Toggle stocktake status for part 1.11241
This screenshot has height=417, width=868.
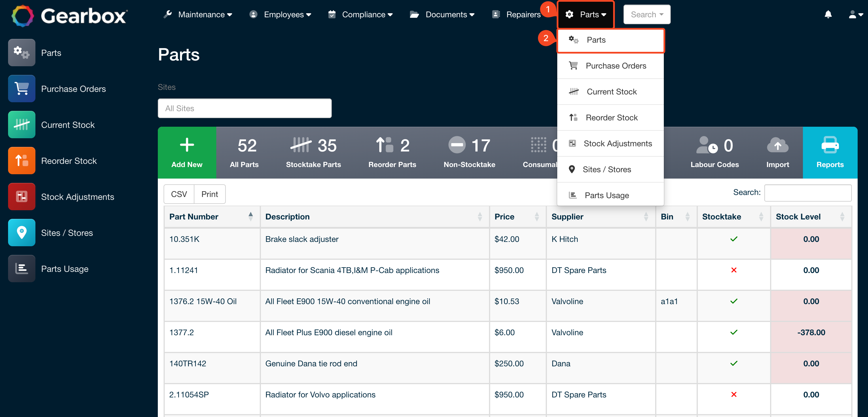coord(734,270)
